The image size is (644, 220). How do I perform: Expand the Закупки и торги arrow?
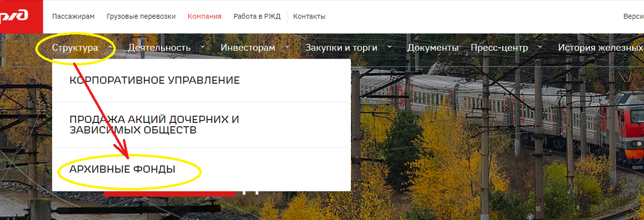[389, 47]
